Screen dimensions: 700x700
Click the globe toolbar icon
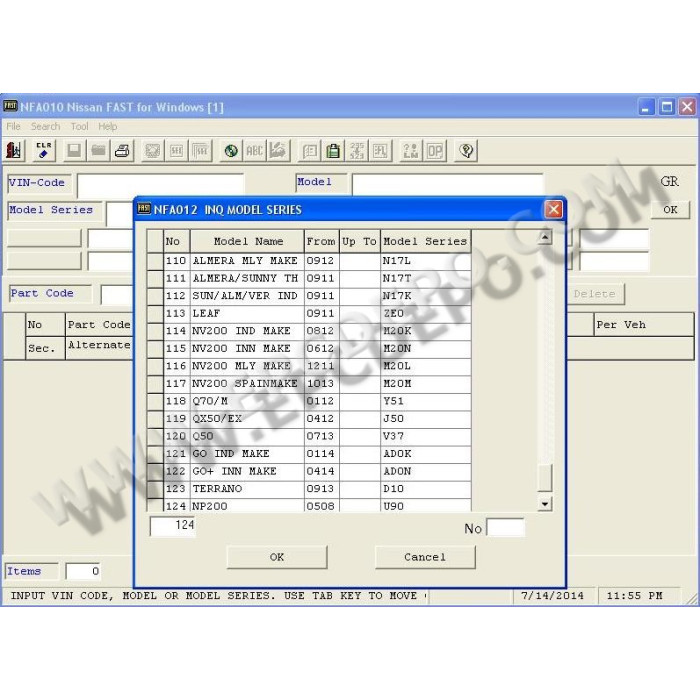pyautogui.click(x=231, y=150)
